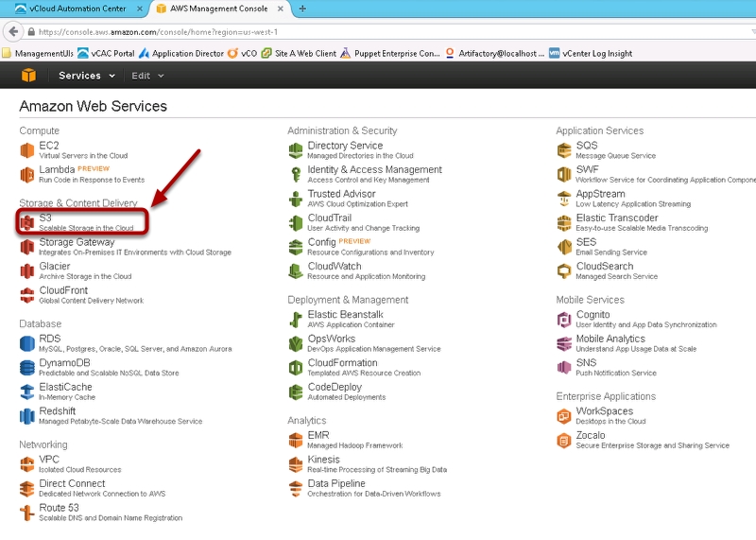Click the Lambda service icon
Image resolution: width=756 pixels, height=540 pixels.
pyautogui.click(x=27, y=174)
